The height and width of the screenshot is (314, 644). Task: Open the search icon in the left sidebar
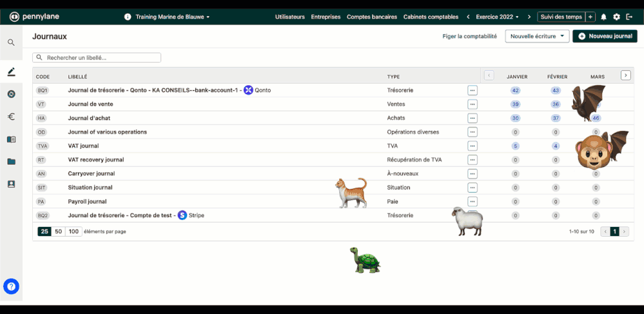11,43
